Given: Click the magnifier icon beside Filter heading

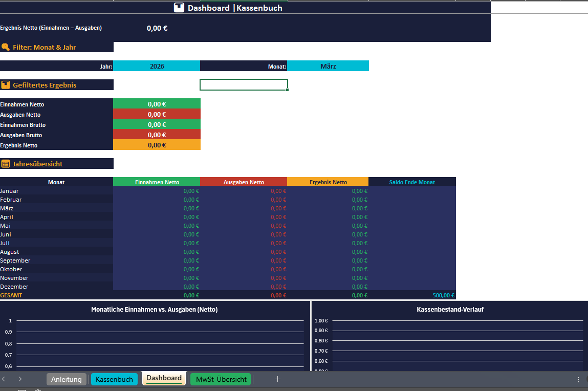Looking at the screenshot, I should tap(6, 47).
